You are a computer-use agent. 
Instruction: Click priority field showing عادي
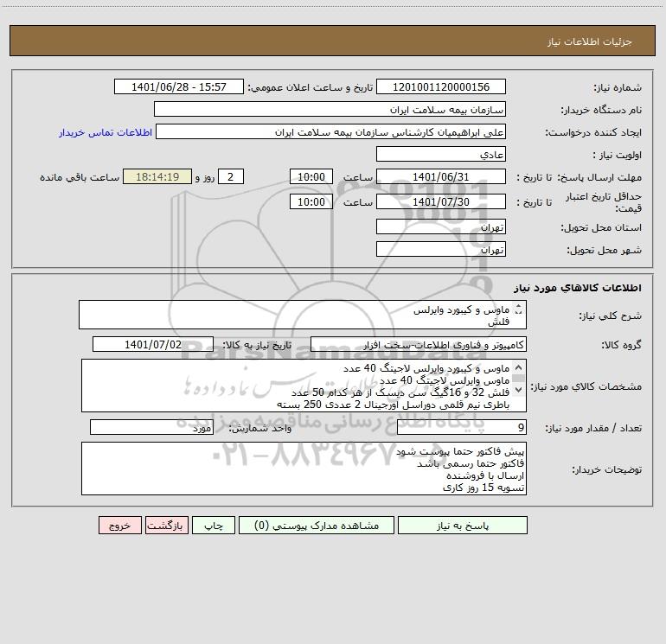coord(441,154)
